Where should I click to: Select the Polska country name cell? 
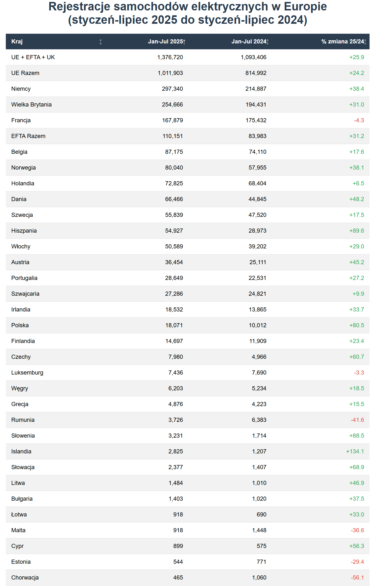coord(20,325)
